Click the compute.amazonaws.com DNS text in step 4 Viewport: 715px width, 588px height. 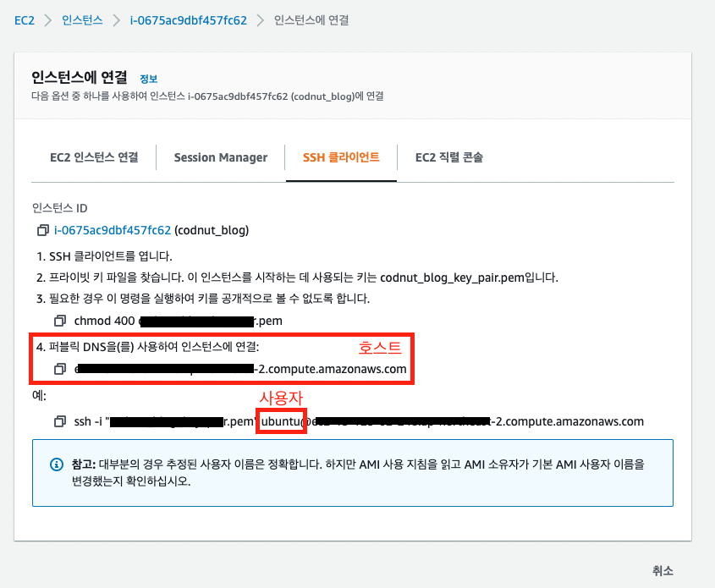pos(240,369)
